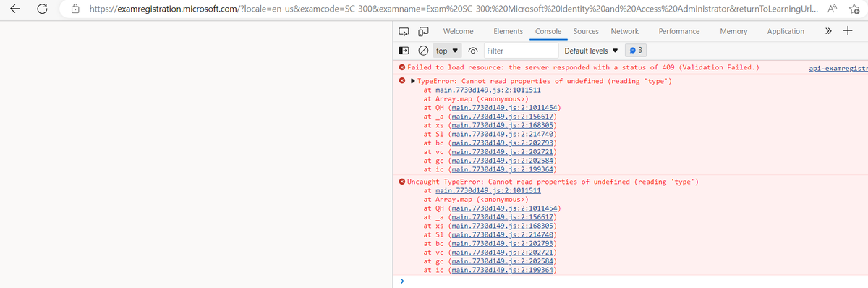Open vc 2:202721 link under Uncaught TypeError
The width and height of the screenshot is (868, 288).
(501, 252)
